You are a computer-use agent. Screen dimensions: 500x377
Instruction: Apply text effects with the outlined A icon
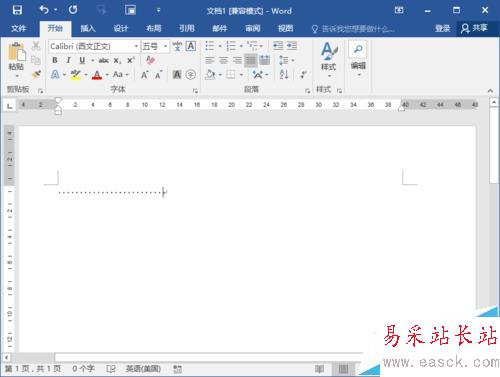coord(55,74)
